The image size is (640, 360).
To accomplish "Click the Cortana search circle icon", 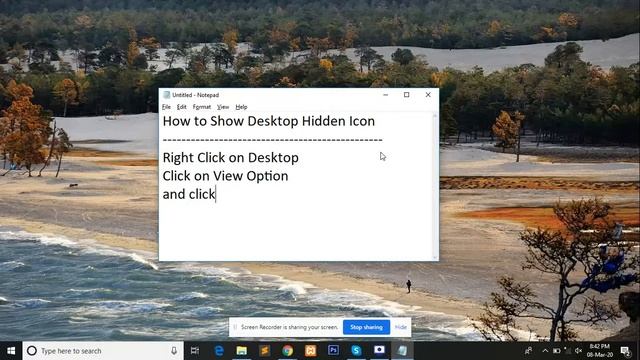I will click(31, 351).
